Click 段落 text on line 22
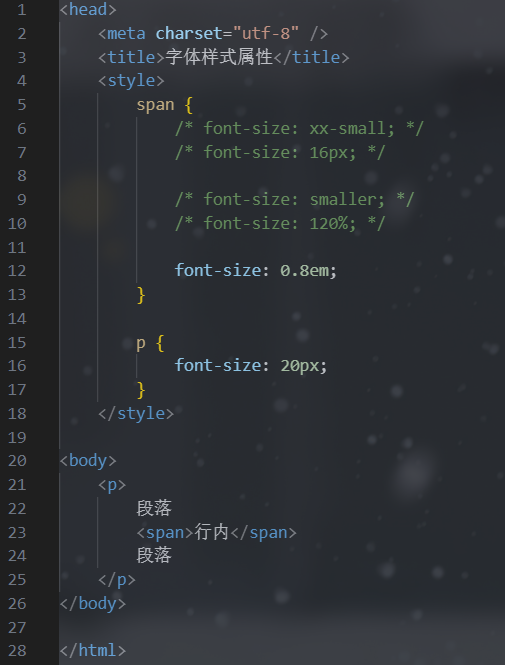 pyautogui.click(x=154, y=508)
